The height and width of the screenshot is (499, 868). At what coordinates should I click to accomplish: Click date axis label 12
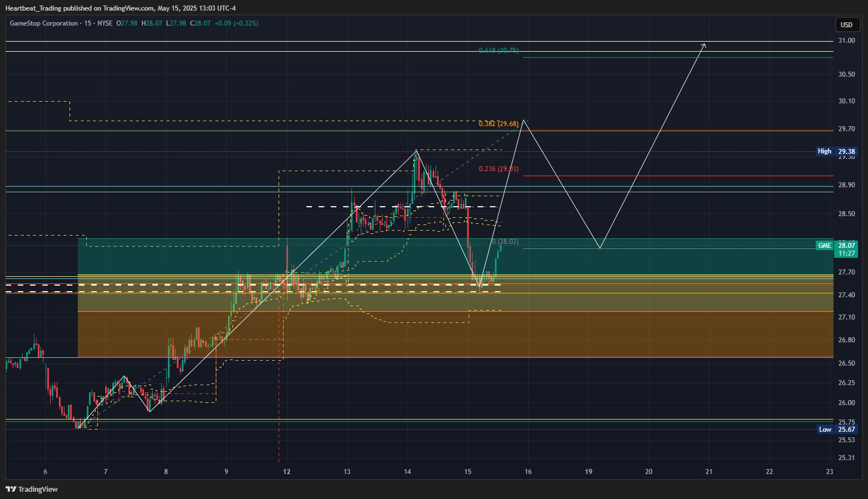[x=287, y=472]
